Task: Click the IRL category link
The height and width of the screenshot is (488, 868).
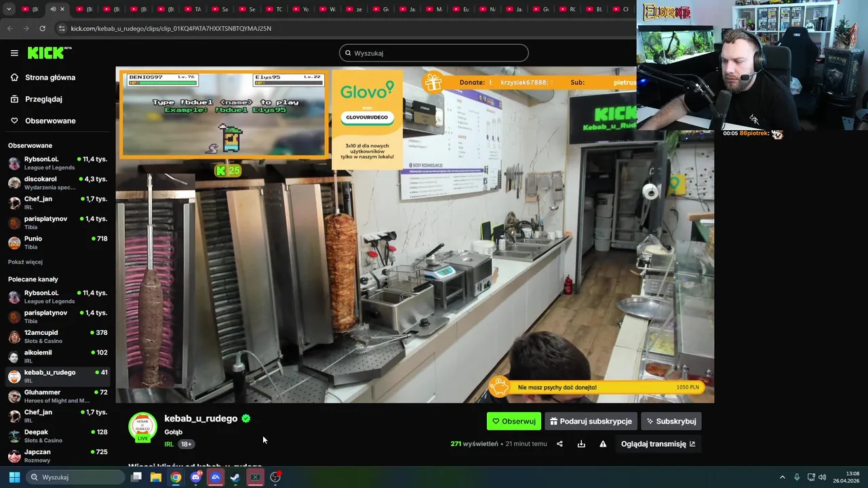Action: 169,444
